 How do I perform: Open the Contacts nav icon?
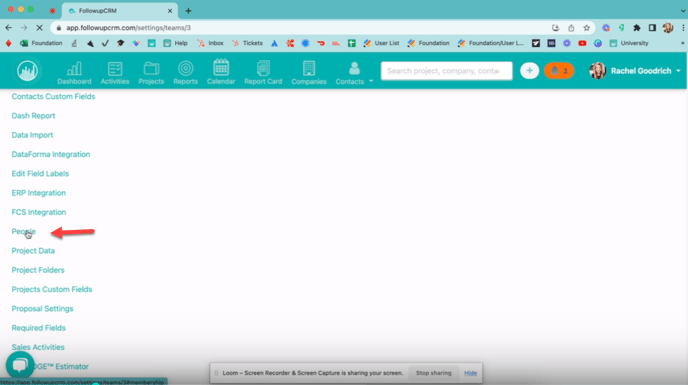point(350,73)
